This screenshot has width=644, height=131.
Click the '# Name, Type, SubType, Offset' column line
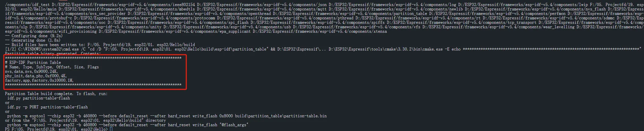pyautogui.click(x=52, y=67)
